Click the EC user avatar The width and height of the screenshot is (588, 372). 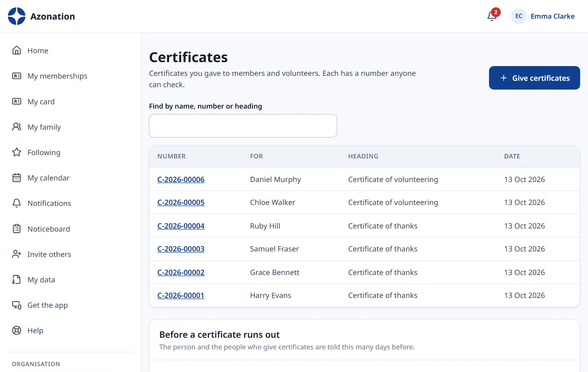point(518,16)
